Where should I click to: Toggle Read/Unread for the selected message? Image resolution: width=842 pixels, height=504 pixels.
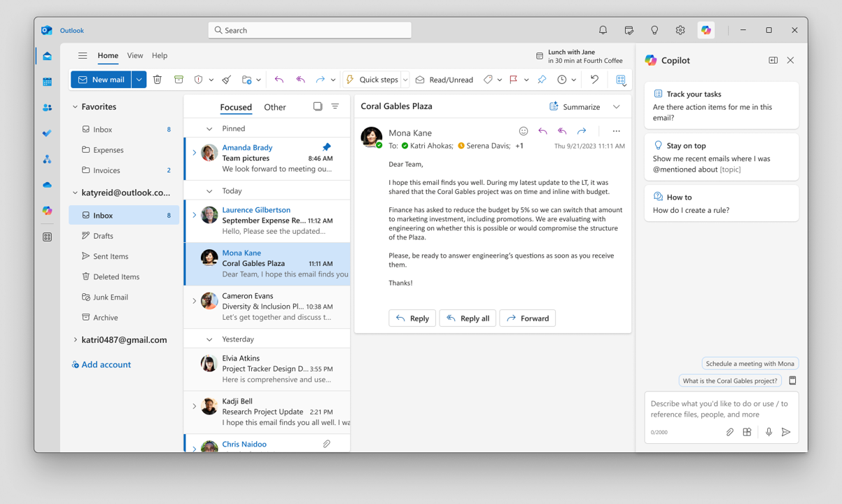(x=444, y=80)
